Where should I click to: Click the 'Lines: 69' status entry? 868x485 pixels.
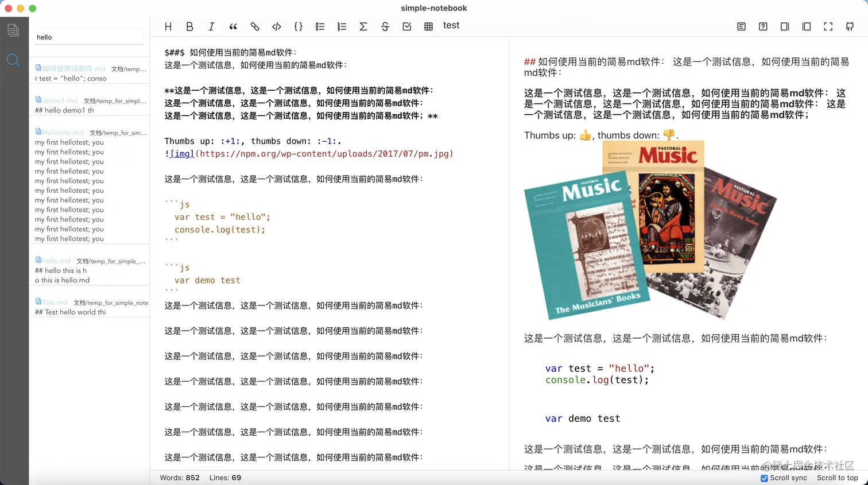[225, 478]
